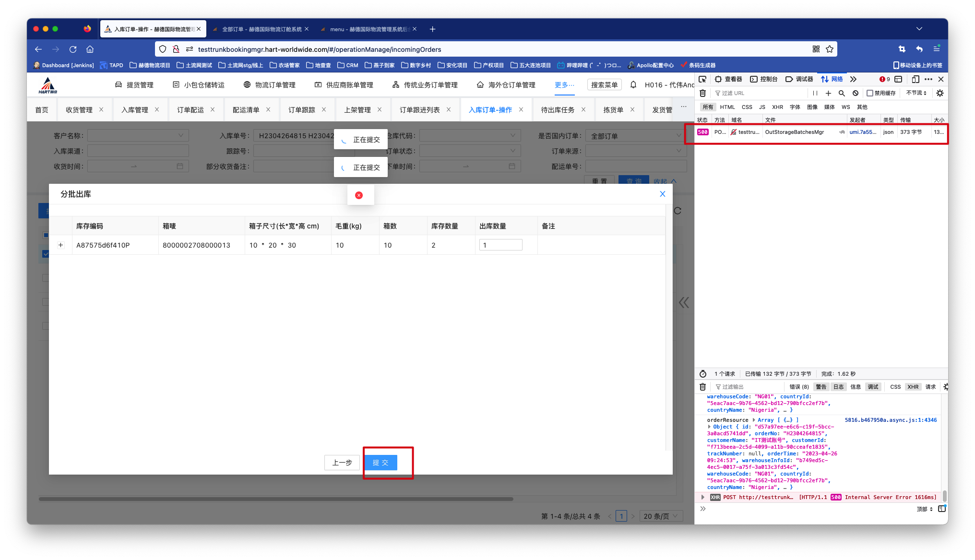Click the devtools element picker icon
This screenshot has height=560, width=975.
pos(702,79)
